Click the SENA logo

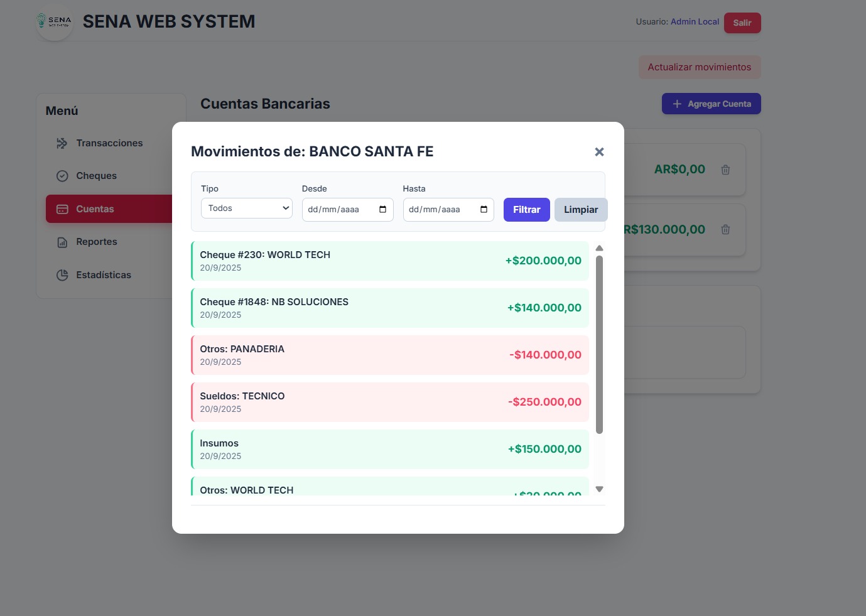(55, 23)
